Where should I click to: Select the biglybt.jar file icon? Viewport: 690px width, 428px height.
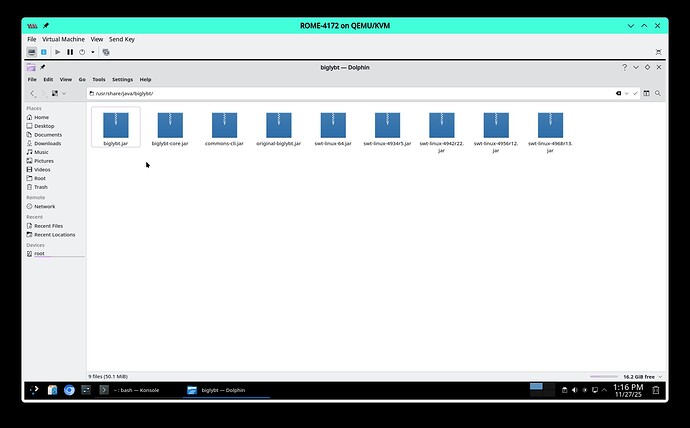[115, 125]
